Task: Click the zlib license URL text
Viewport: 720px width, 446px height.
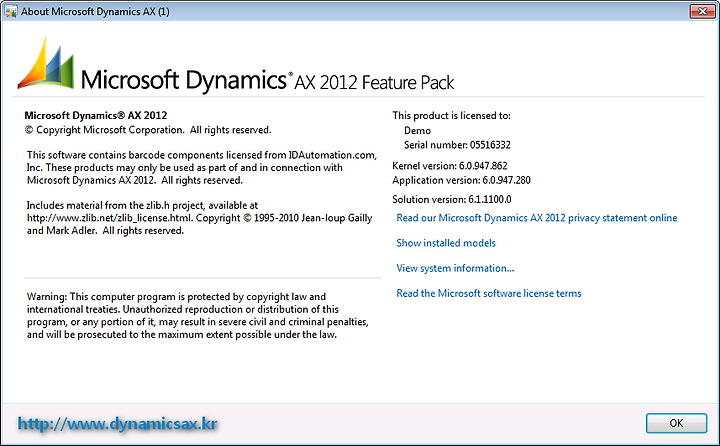Action: [109, 218]
